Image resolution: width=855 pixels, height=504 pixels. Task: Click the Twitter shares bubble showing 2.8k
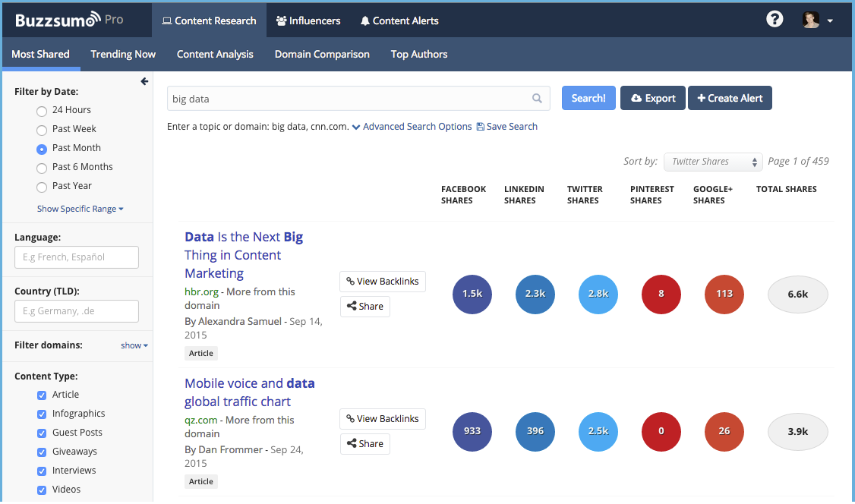point(598,294)
